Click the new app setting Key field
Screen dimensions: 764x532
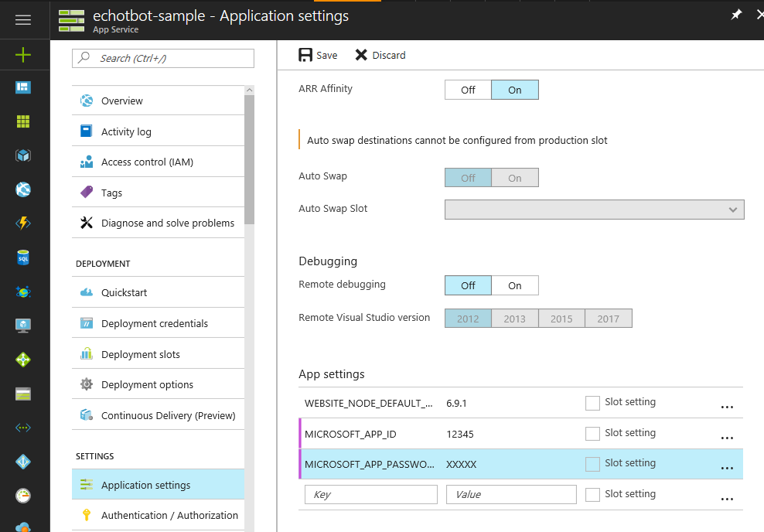[371, 494]
